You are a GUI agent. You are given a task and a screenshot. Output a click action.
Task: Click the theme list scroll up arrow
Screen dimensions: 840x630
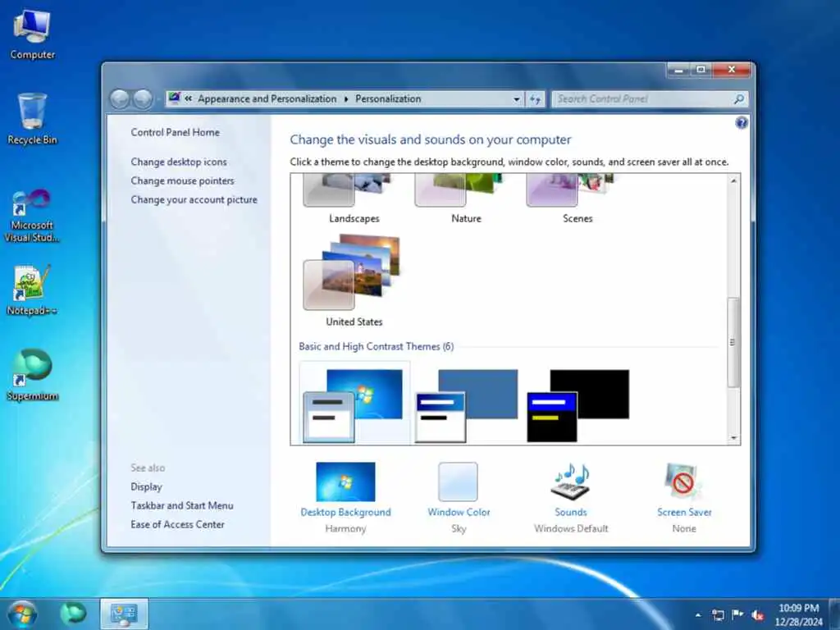pos(733,181)
